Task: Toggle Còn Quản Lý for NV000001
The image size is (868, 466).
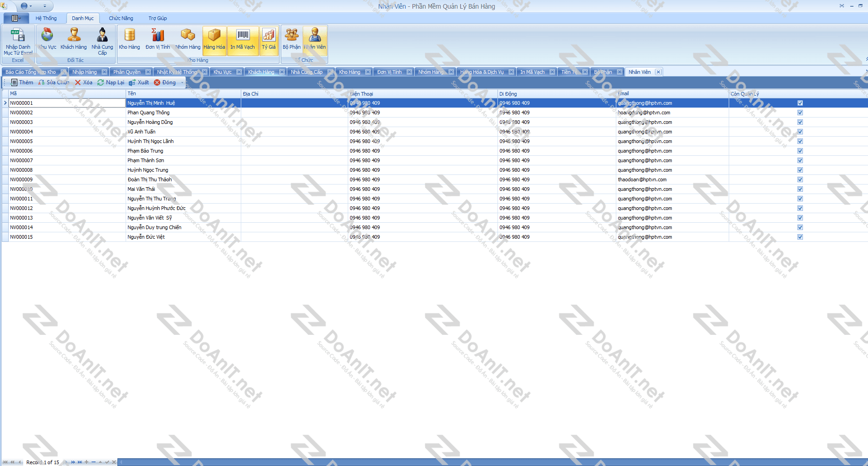Action: 800,103
